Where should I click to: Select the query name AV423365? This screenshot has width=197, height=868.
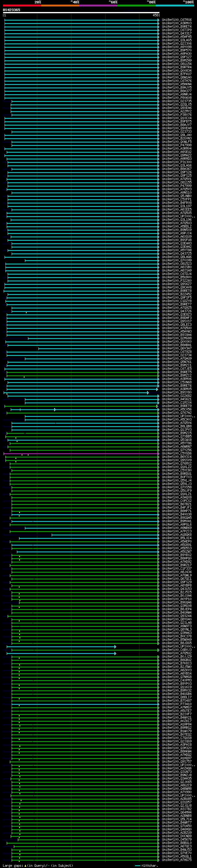[11, 10]
